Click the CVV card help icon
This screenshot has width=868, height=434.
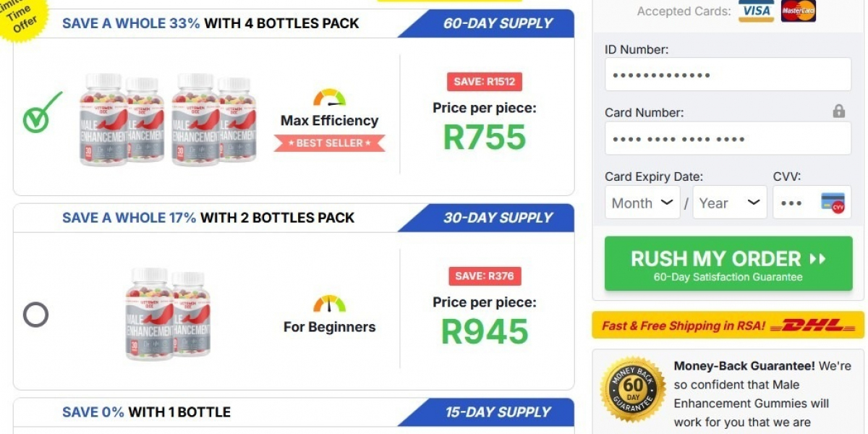click(833, 203)
